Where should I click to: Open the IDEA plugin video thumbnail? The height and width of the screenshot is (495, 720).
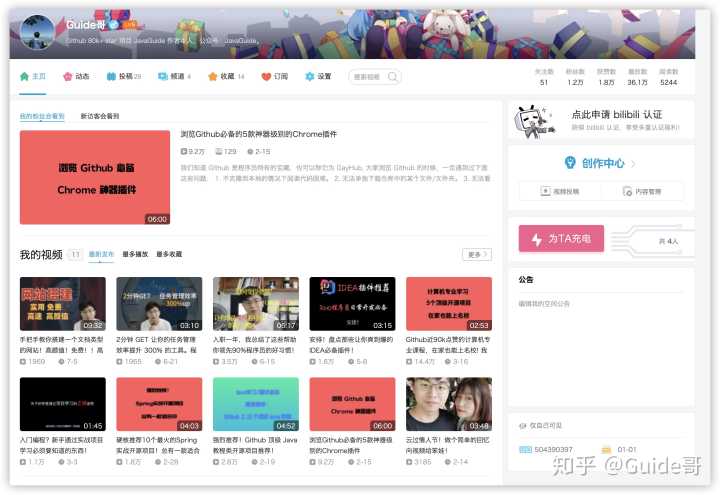point(352,304)
